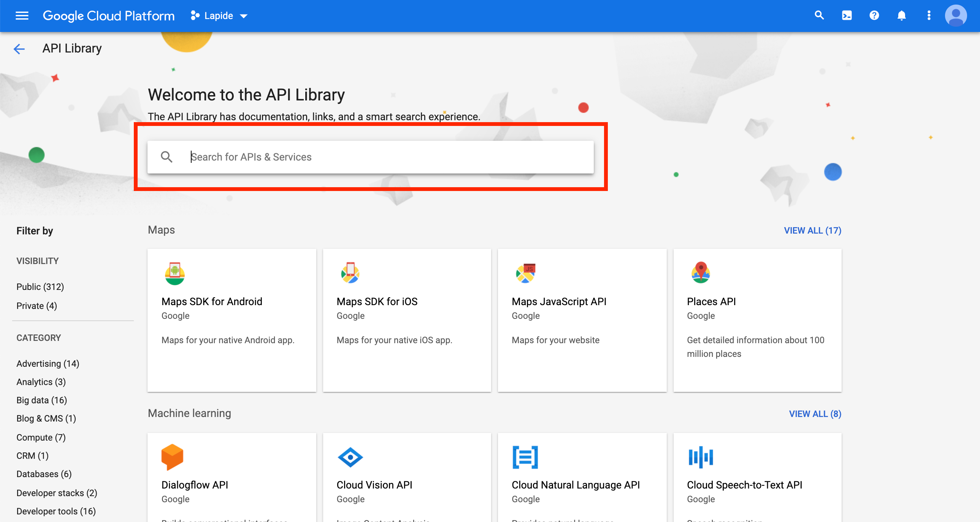980x522 pixels.
Task: Click VIEW ALL (8) for Machine learning
Action: pyautogui.click(x=815, y=414)
